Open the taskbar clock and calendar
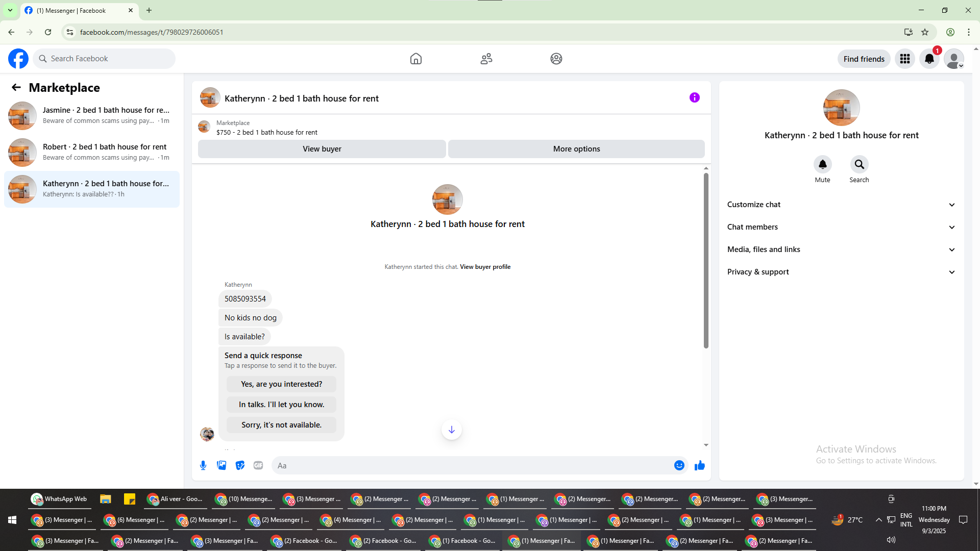Image resolution: width=980 pixels, height=551 pixels. [x=934, y=520]
